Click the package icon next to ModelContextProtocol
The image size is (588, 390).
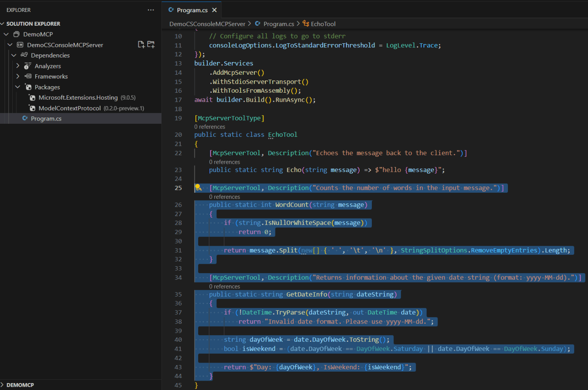pos(32,108)
